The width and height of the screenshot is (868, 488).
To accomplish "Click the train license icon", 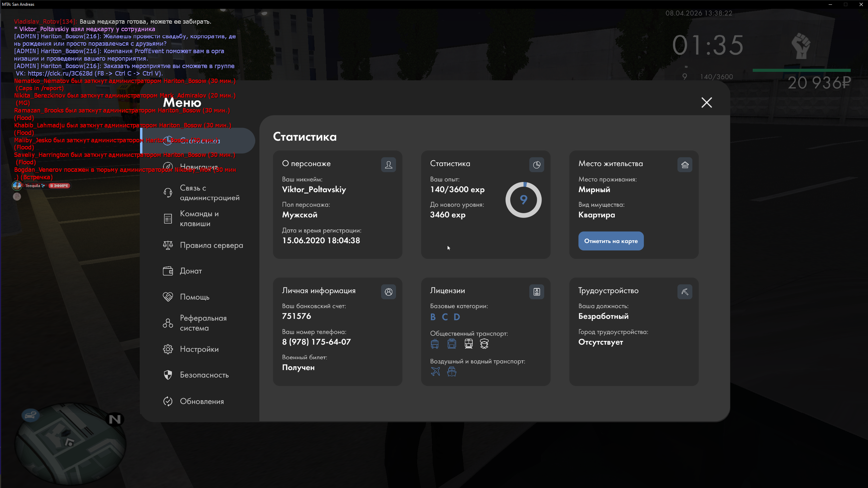I will (x=469, y=344).
